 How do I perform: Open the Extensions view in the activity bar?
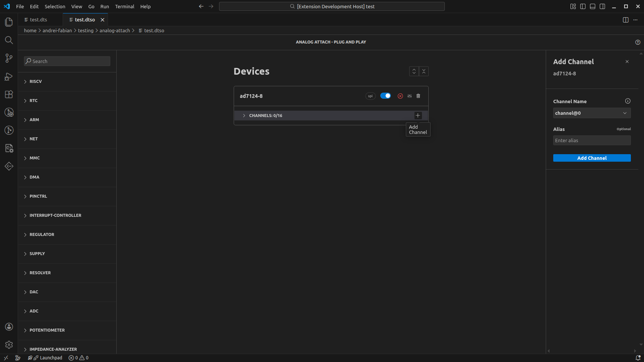click(x=9, y=94)
